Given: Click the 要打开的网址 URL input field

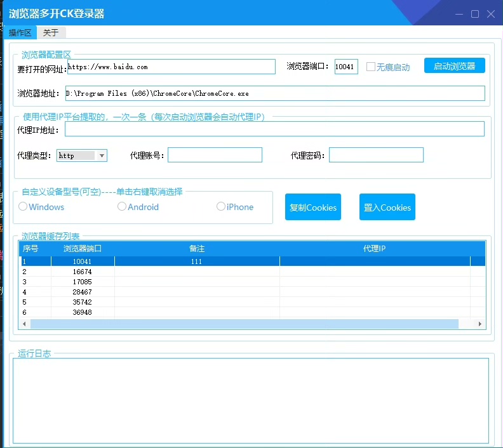Looking at the screenshot, I should [171, 67].
